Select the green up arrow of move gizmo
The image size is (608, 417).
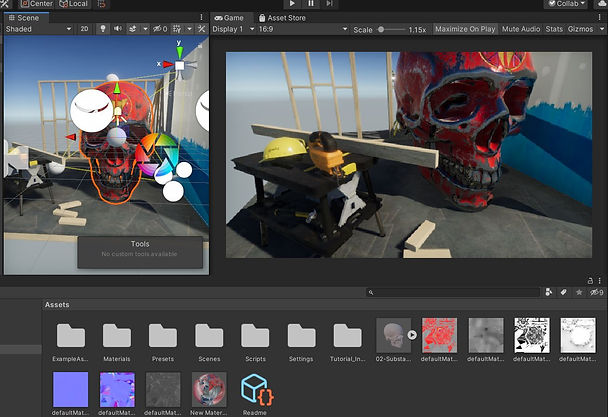click(x=117, y=88)
